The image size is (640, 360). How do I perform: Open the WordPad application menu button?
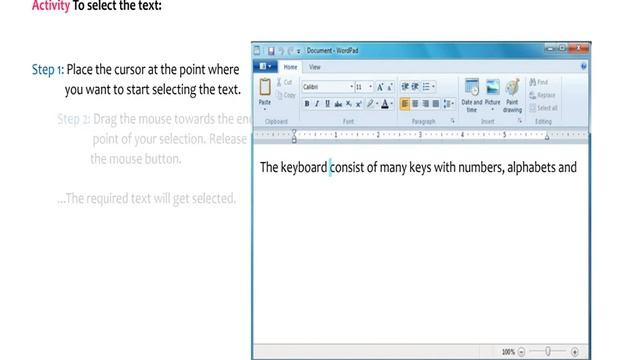tap(265, 67)
